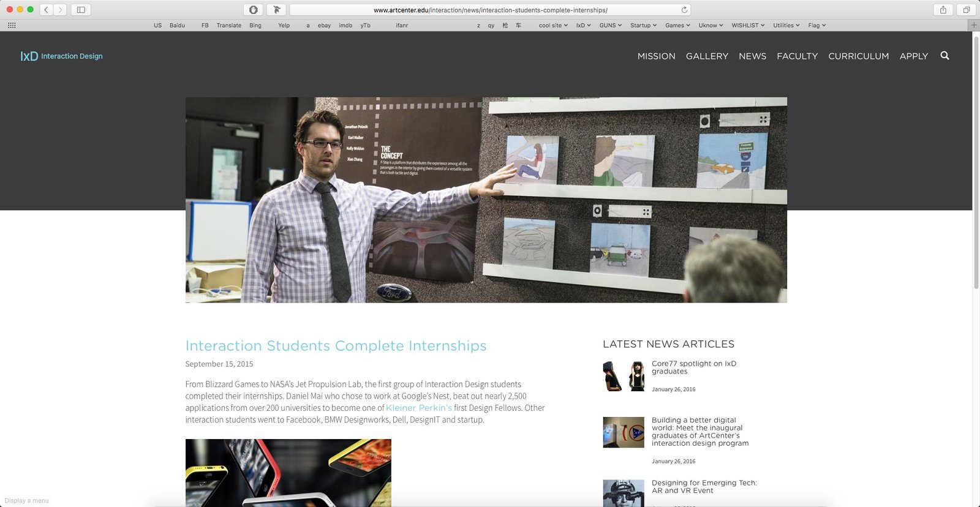Image resolution: width=980 pixels, height=507 pixels.
Task: Open the FACULTY nav item
Action: click(797, 56)
